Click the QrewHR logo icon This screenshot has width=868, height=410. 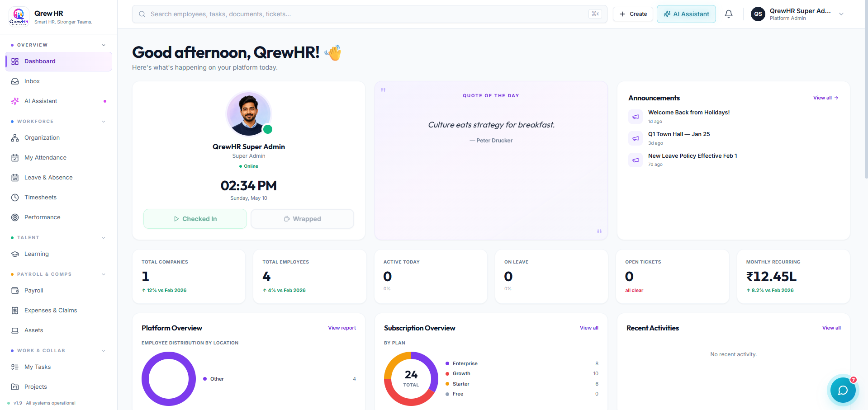(x=19, y=17)
